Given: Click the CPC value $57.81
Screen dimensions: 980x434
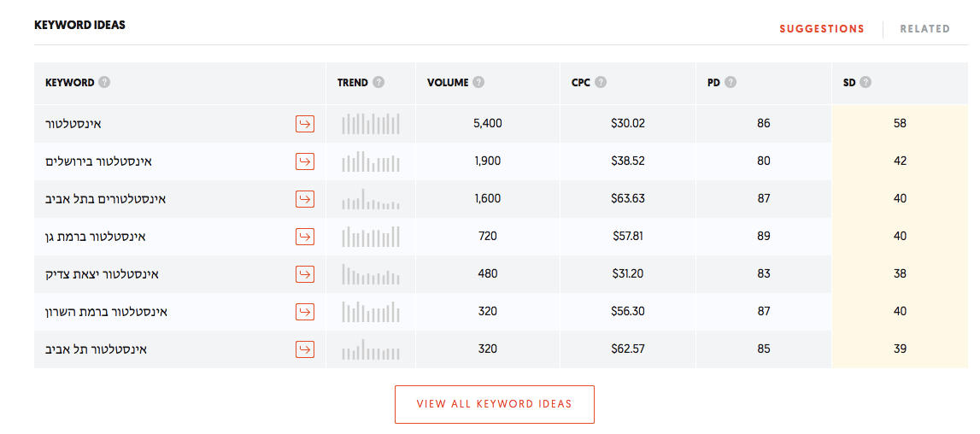Looking at the screenshot, I should click(x=628, y=237).
